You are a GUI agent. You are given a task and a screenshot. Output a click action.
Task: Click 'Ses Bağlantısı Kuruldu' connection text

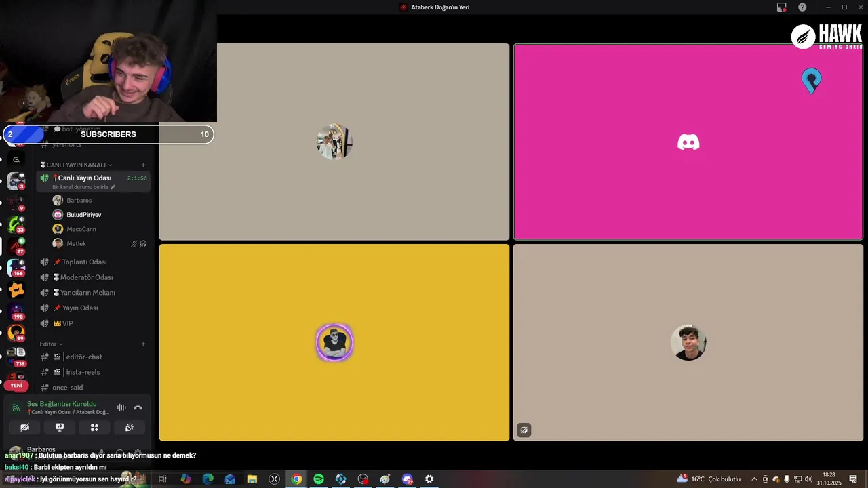tap(62, 404)
